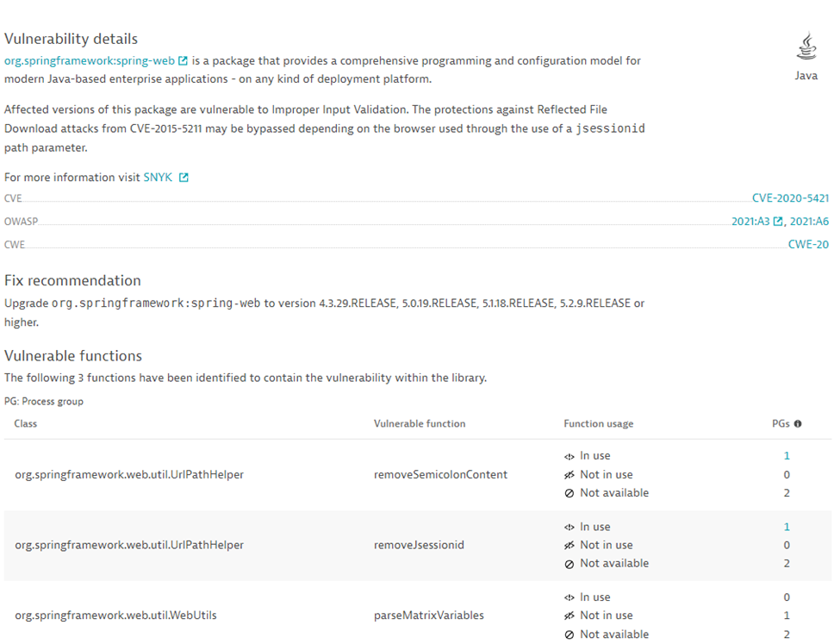Click external link icon next to 2021:A3

[x=779, y=221]
